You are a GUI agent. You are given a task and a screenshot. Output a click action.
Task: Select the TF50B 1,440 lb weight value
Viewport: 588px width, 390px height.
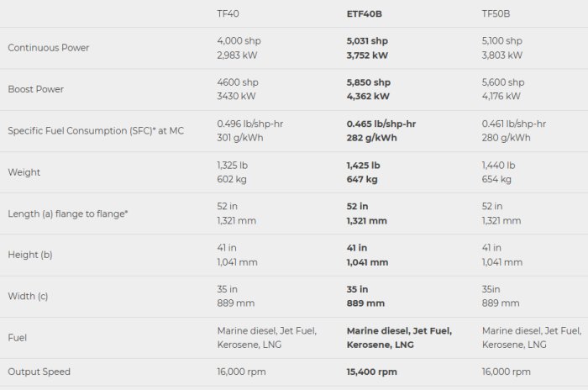click(x=498, y=165)
